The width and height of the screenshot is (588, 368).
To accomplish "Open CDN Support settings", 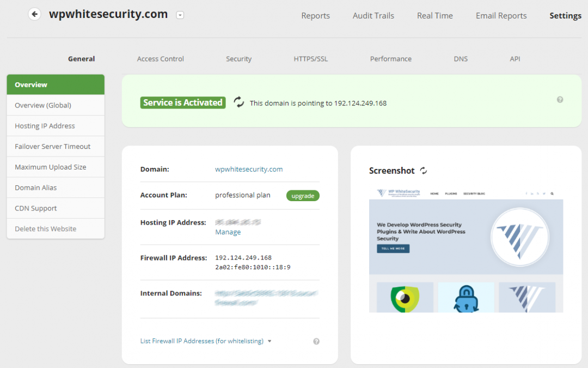I will click(56, 208).
